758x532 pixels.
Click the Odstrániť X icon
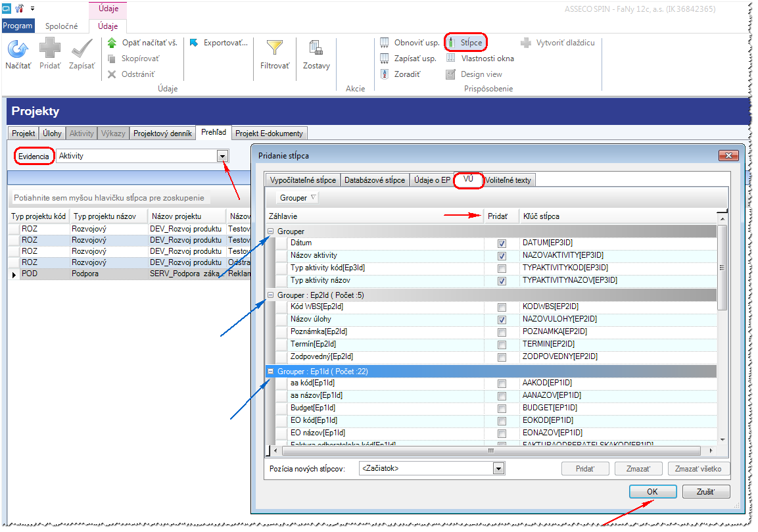coord(112,74)
